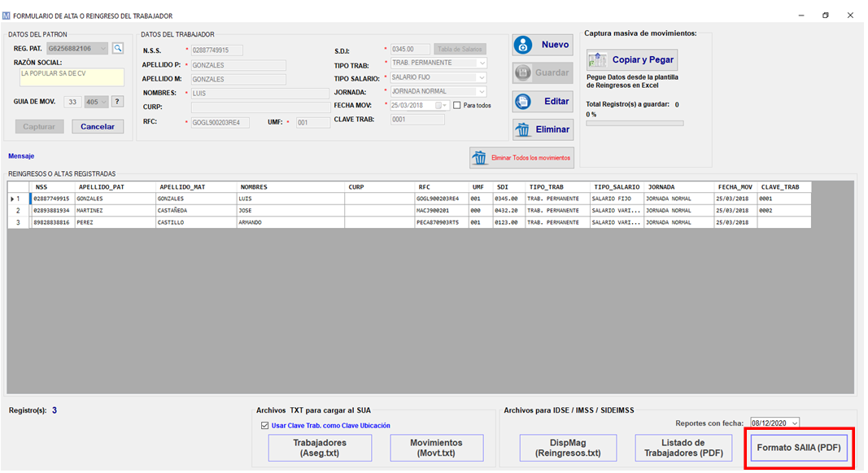Viewport: 868px width, 473px height.
Task: Click the RFC input field
Action: (220, 123)
